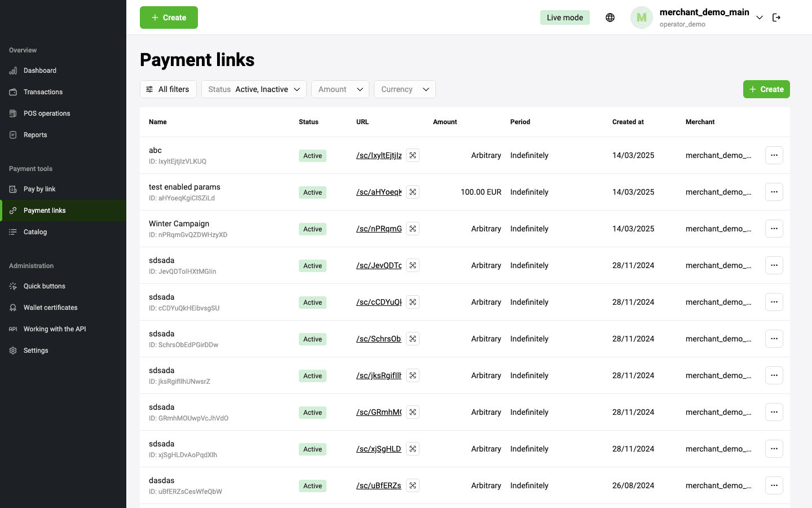
Task: Expand the merchant_demo_main account chevron
Action: point(760,17)
